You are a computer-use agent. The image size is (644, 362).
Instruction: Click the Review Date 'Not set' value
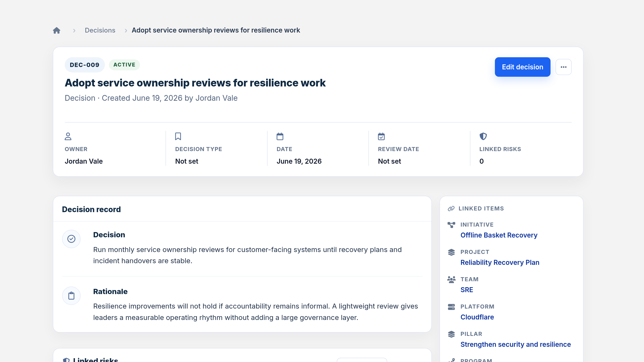tap(390, 161)
